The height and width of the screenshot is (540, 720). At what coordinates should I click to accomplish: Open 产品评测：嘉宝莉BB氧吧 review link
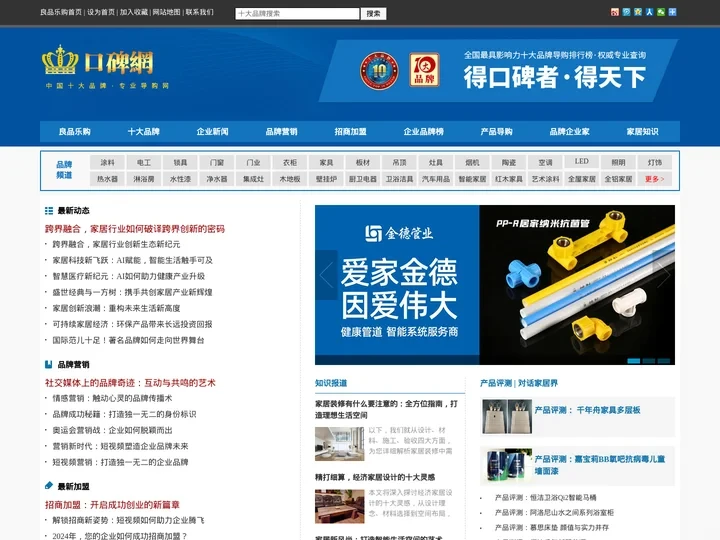(600, 465)
